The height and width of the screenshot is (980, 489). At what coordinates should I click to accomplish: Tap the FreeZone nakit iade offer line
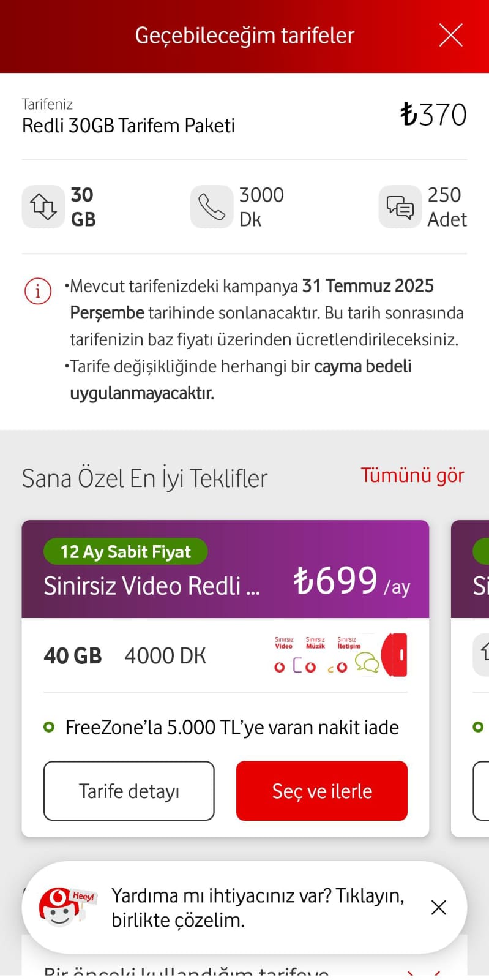click(231, 727)
